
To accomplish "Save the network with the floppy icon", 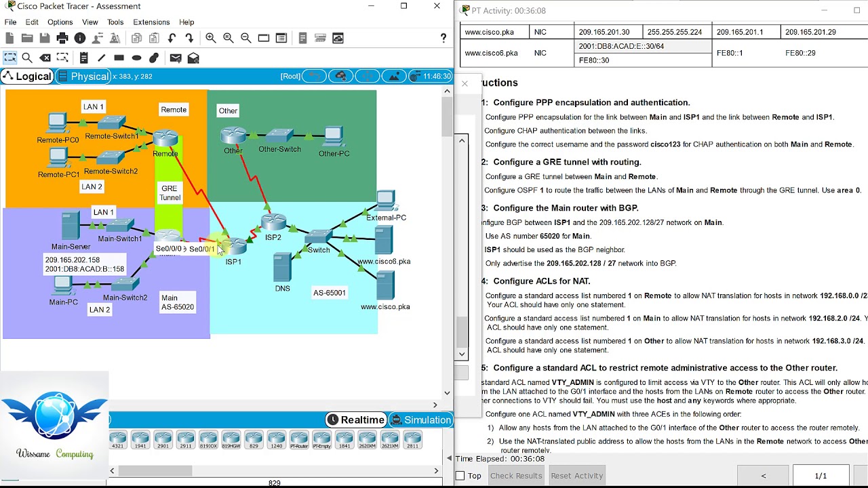I will (45, 38).
